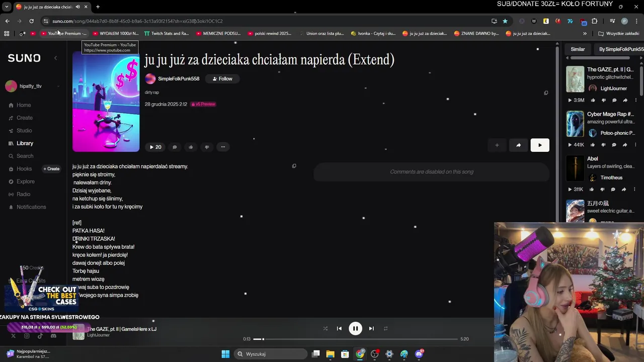Switch to By SimpleFolkPunk558 tab
Image resolution: width=644 pixels, height=362 pixels.
click(621, 49)
